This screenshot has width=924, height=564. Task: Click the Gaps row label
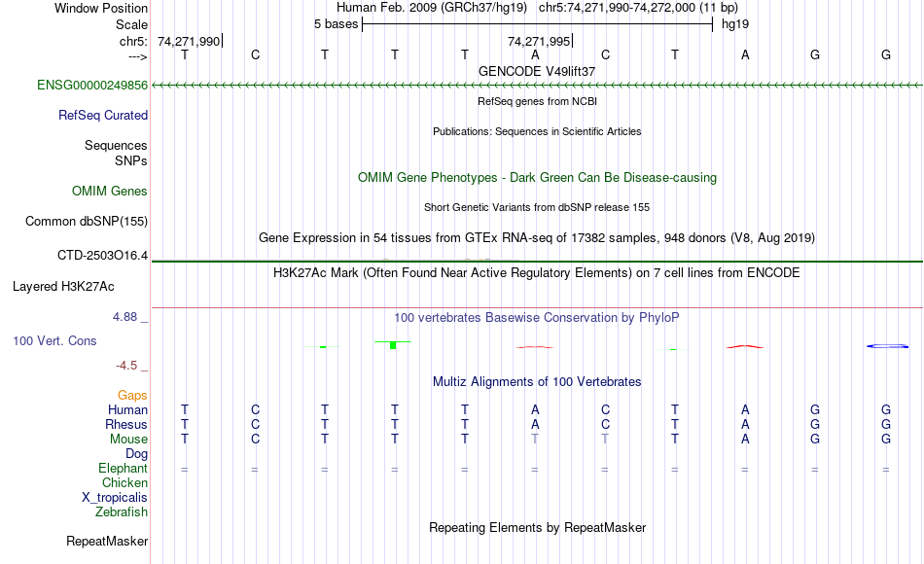132,396
